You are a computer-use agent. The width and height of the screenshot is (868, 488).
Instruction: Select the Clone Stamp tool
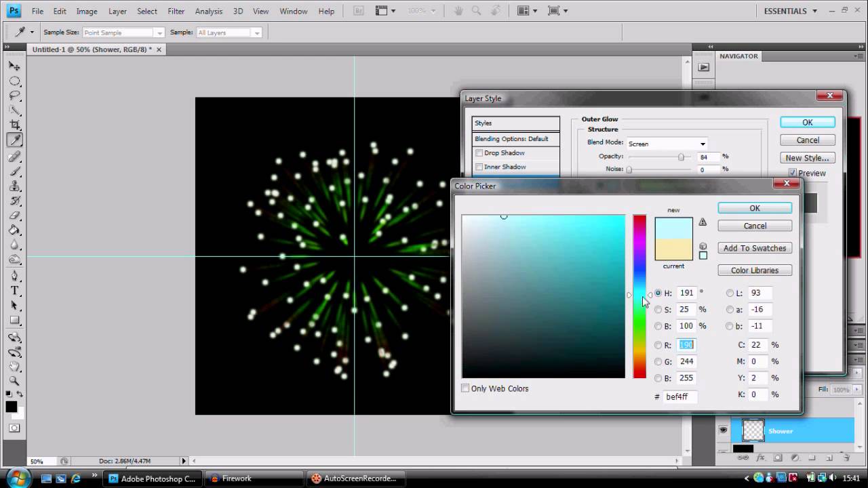tap(14, 186)
